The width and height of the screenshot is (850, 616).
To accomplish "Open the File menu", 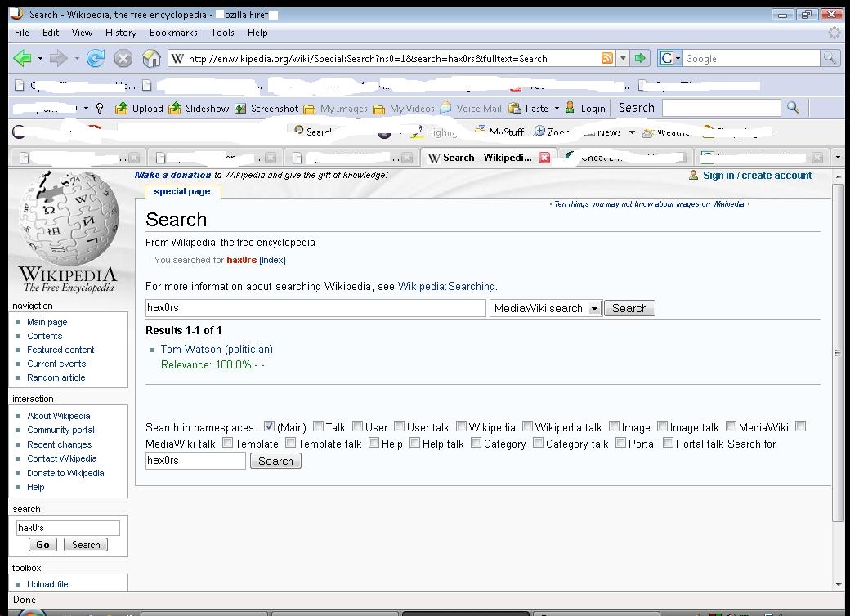I will [22, 33].
